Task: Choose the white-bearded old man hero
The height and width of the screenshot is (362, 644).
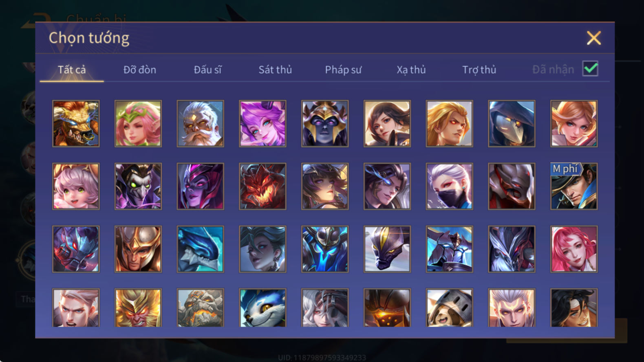Action: 200,124
